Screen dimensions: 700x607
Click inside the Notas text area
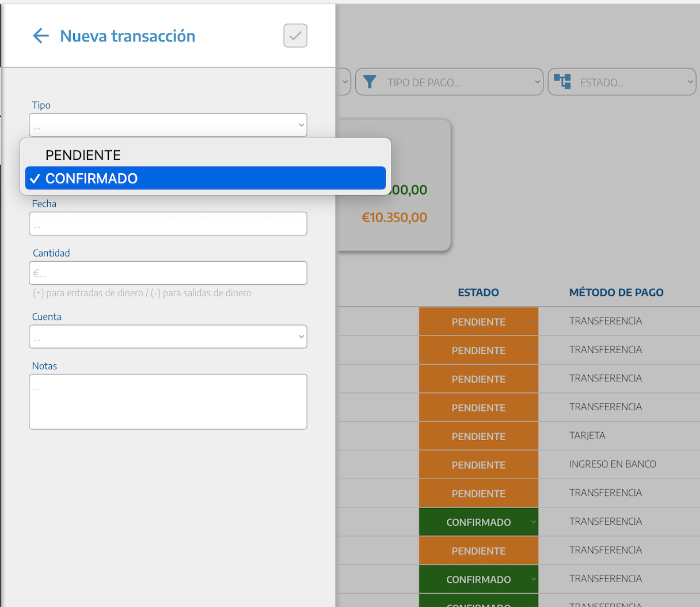click(168, 402)
